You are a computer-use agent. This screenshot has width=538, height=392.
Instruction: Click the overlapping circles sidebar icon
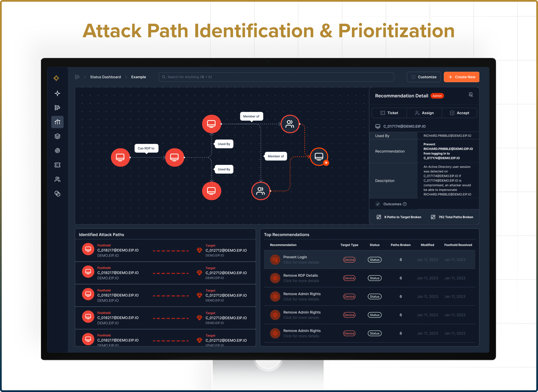coord(57,194)
